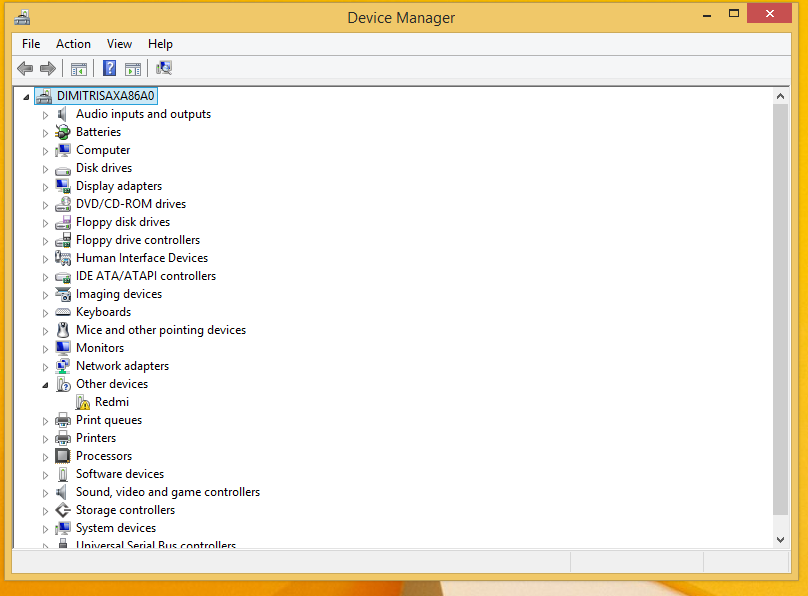Click the Redmi device warning icon

83,402
